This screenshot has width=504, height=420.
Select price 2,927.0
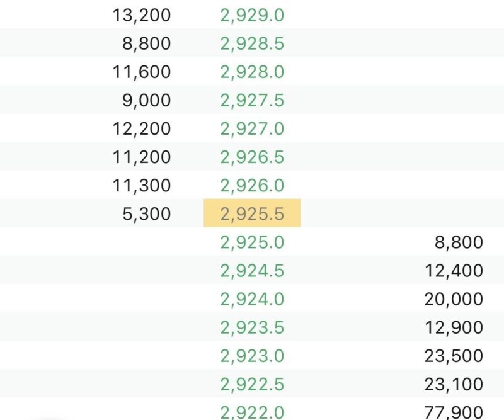pyautogui.click(x=252, y=128)
